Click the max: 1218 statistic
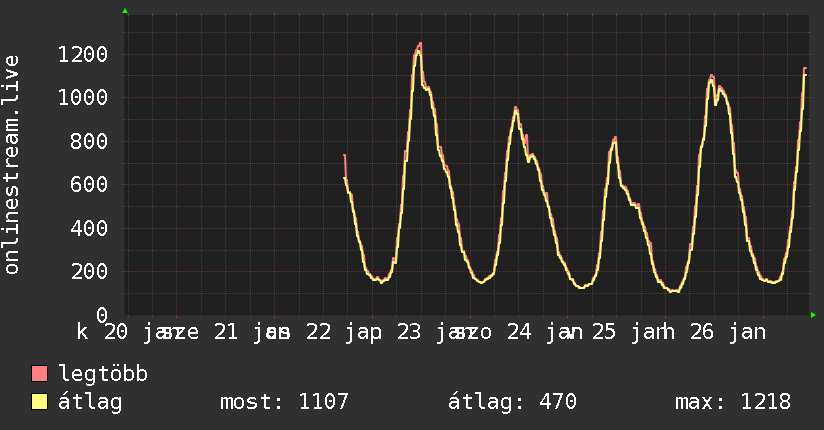Image resolution: width=824 pixels, height=430 pixels. [733, 402]
